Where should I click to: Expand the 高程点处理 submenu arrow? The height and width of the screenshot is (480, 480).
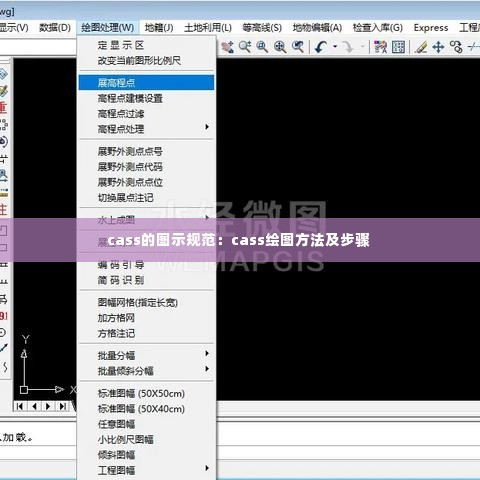(207, 127)
